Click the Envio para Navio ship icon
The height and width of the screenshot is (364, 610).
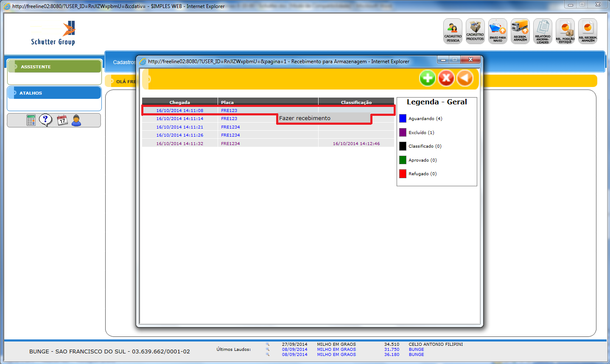pyautogui.click(x=498, y=31)
